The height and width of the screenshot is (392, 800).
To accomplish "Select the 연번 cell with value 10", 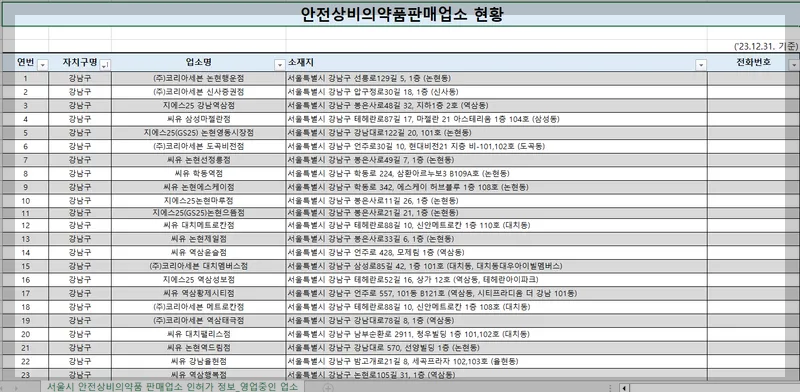I will (26, 201).
